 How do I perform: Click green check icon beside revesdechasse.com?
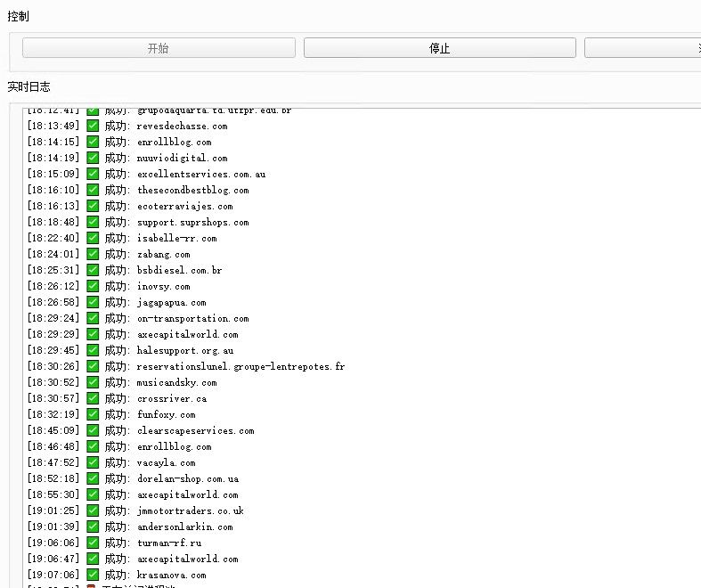(93, 126)
